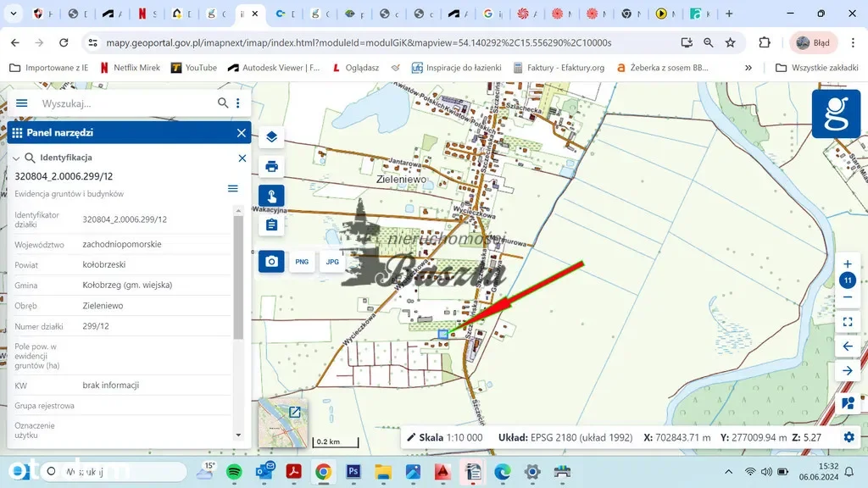Toggle the identification pointer tool
Image resolution: width=868 pixels, height=488 pixels.
(x=271, y=196)
